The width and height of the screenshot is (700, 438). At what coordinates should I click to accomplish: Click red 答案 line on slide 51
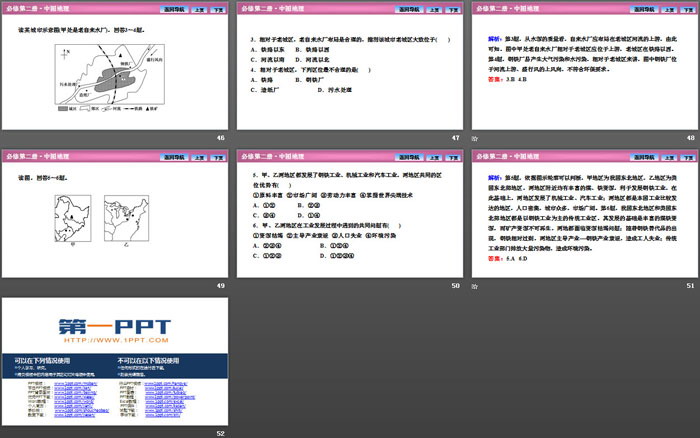click(x=508, y=259)
